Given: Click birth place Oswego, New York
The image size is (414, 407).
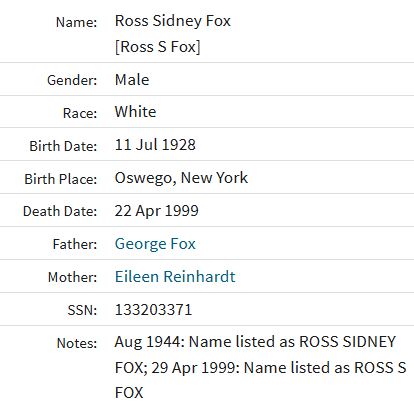Looking at the screenshot, I should point(181,178).
